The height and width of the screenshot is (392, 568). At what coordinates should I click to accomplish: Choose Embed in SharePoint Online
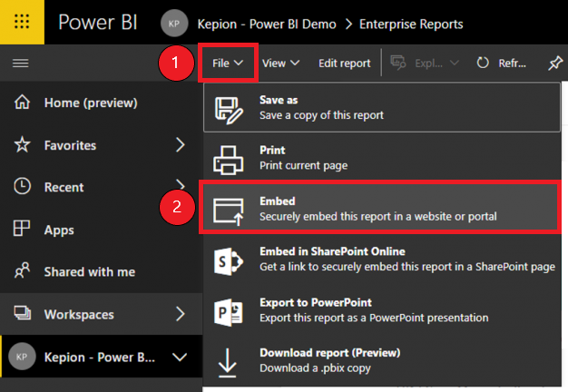[382, 259]
